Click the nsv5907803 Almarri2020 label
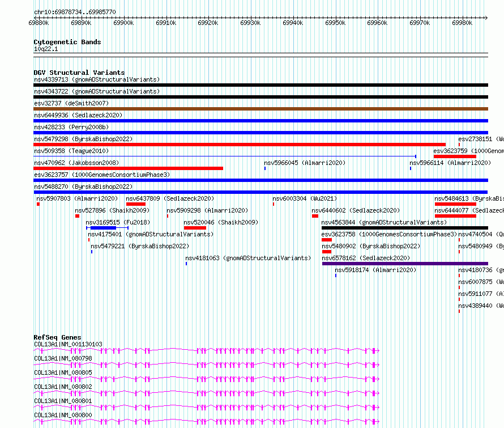Viewport: 504px width, 428px height. coord(77,198)
